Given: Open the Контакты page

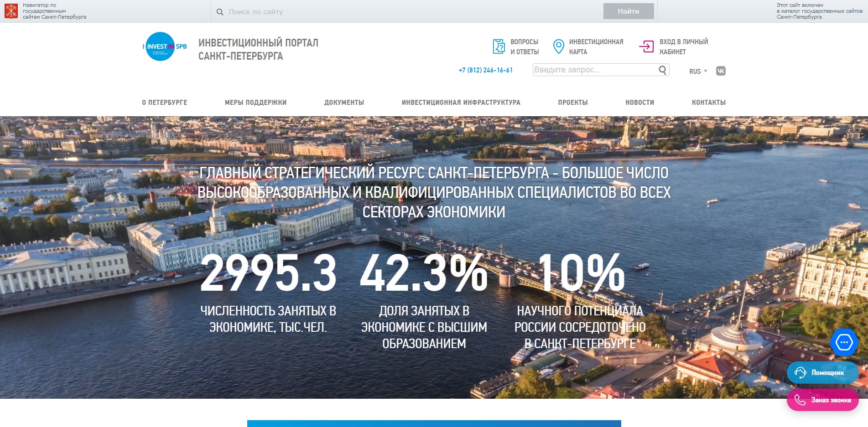Looking at the screenshot, I should tap(708, 103).
